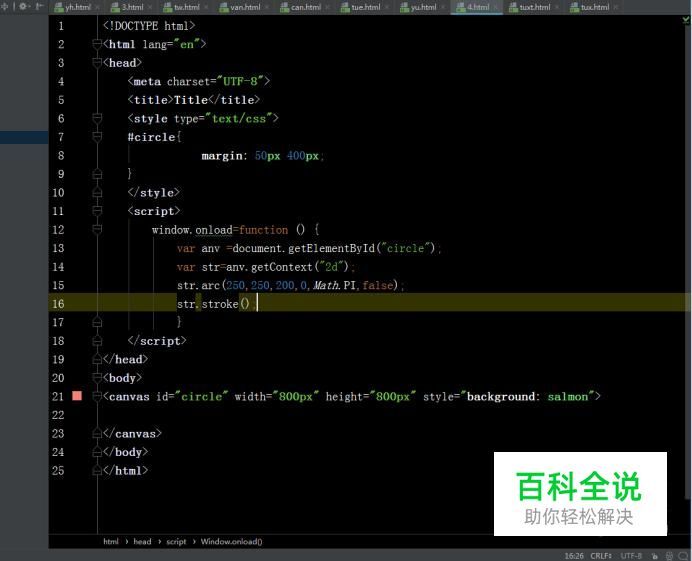This screenshot has height=561, width=692.
Task: Open the tux.html editor tab
Action: click(595, 7)
